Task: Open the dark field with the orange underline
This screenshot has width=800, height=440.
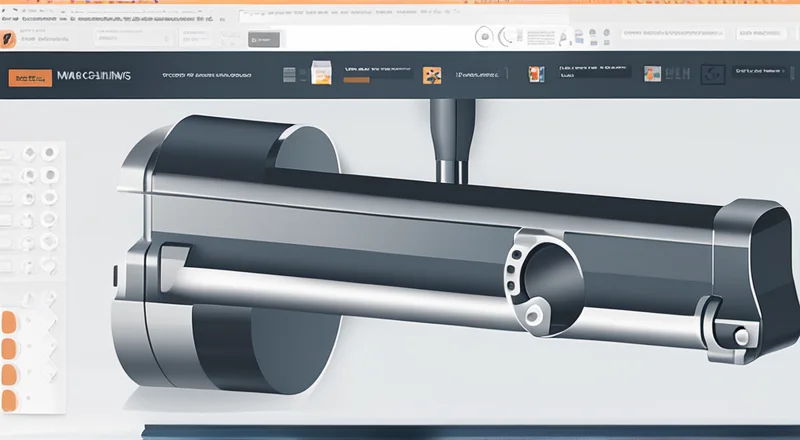Action: (x=376, y=73)
